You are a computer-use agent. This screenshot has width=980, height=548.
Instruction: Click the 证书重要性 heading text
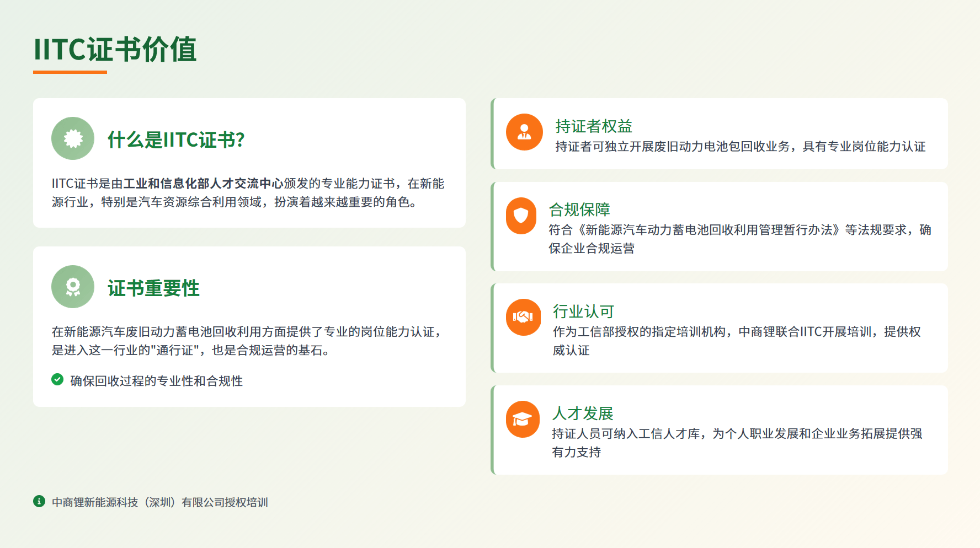153,288
